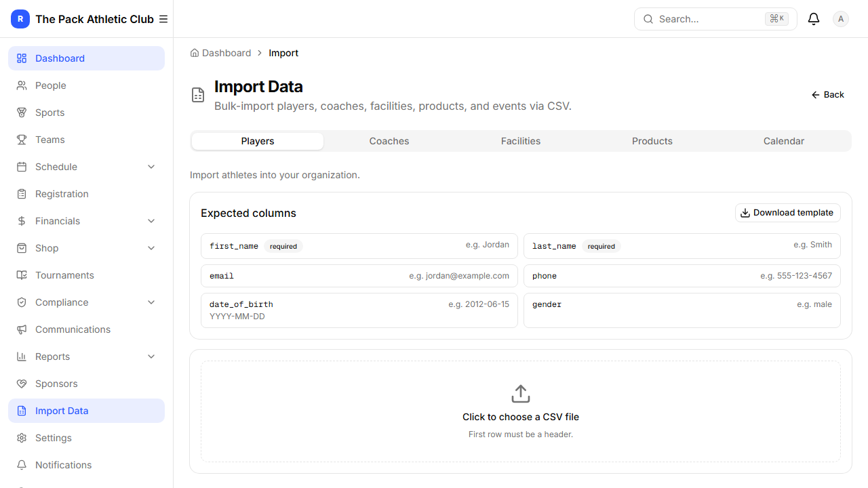
Task: Expand the Financials submenu chevron
Action: pos(151,221)
